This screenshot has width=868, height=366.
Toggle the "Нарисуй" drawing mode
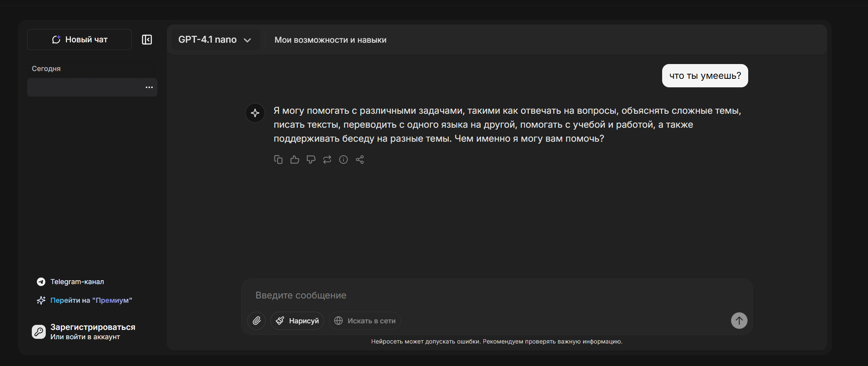297,321
